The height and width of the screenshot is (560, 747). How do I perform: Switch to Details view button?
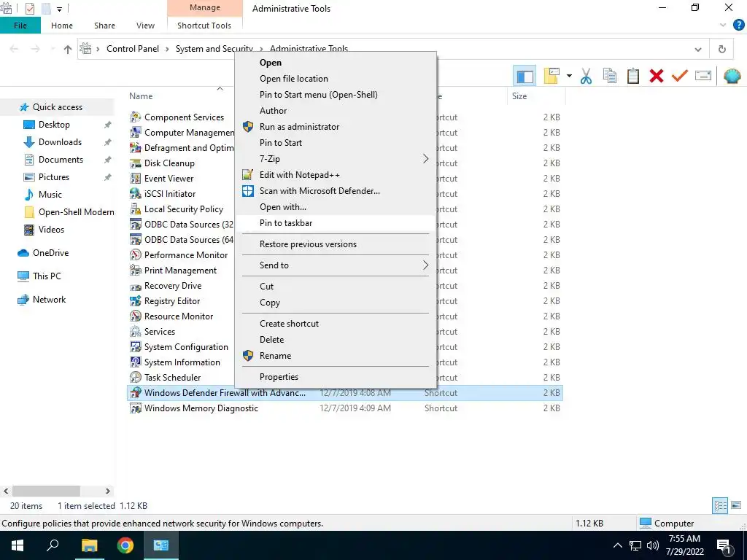coord(720,506)
